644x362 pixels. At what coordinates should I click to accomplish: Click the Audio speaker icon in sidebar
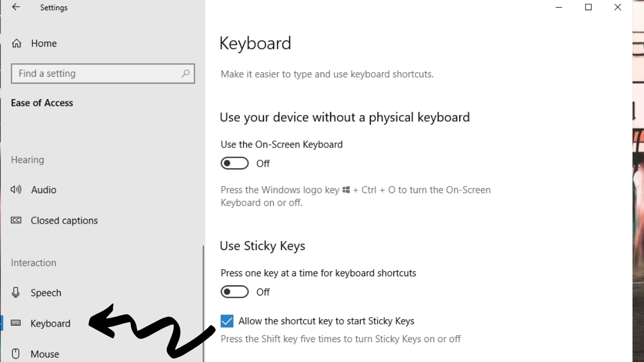tap(16, 190)
